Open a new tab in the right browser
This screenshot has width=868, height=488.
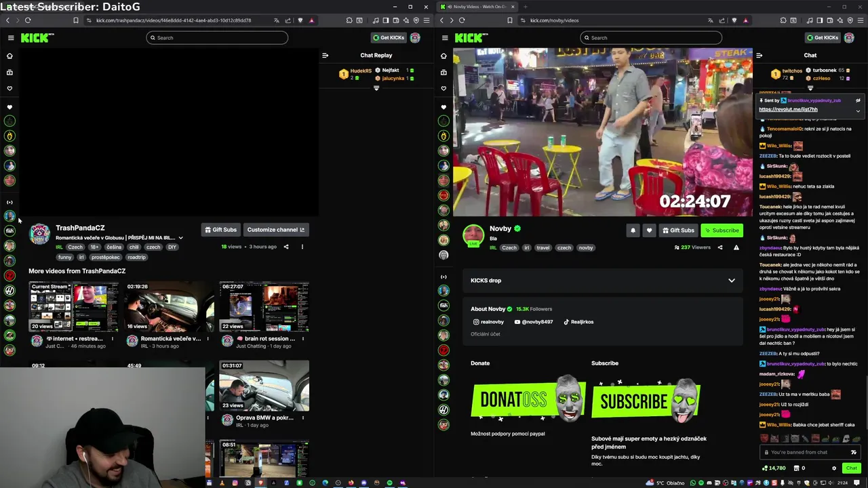coord(525,7)
